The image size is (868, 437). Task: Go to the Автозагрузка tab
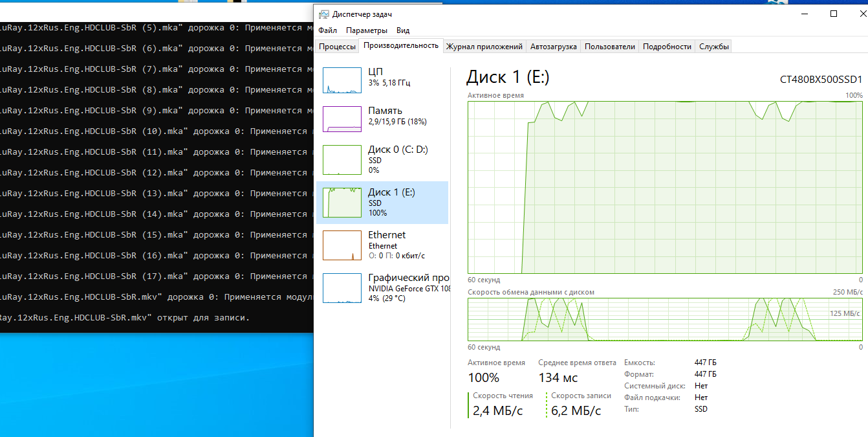pos(553,47)
